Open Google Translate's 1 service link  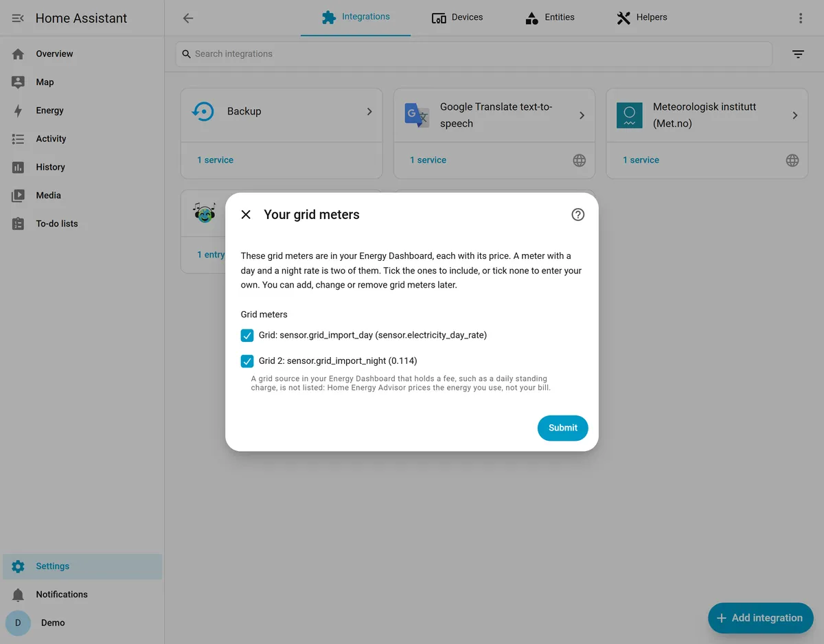click(428, 160)
